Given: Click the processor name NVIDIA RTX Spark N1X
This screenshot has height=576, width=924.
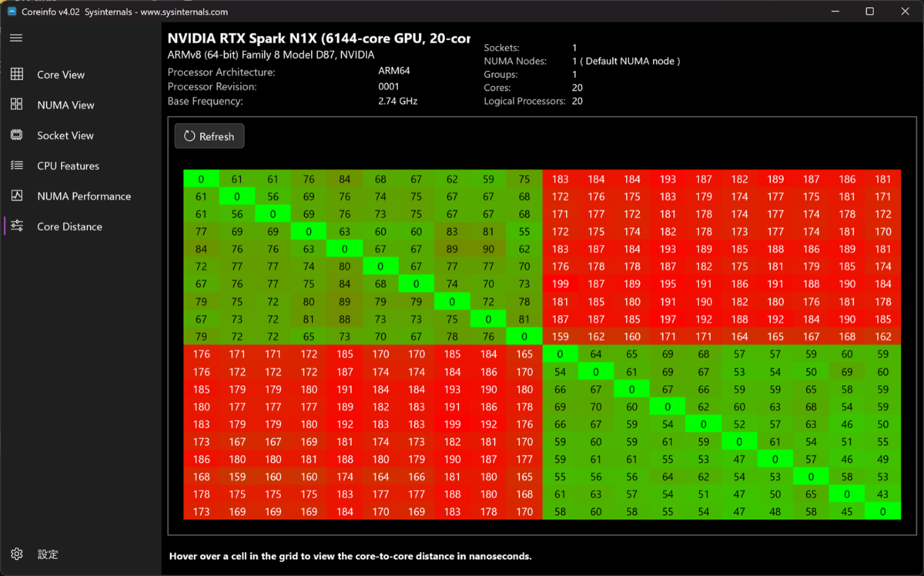Looking at the screenshot, I should [319, 39].
